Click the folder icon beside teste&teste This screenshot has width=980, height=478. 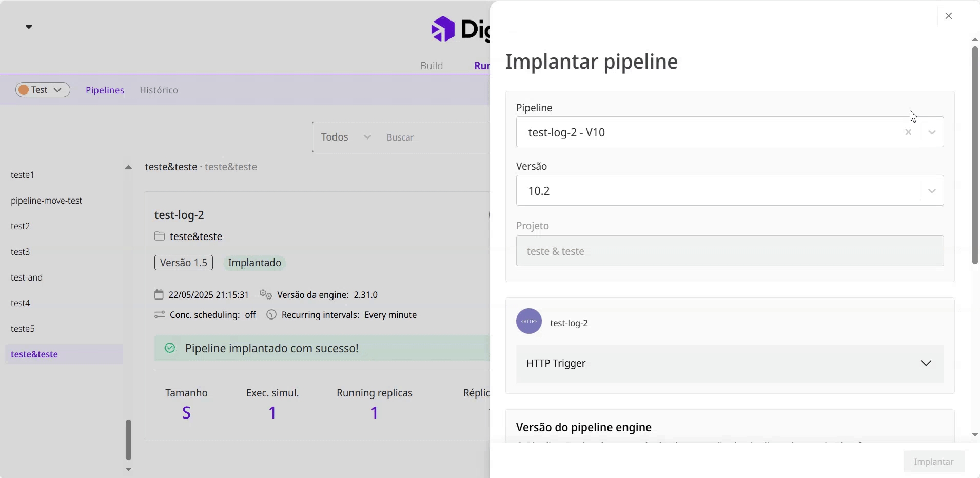point(160,236)
